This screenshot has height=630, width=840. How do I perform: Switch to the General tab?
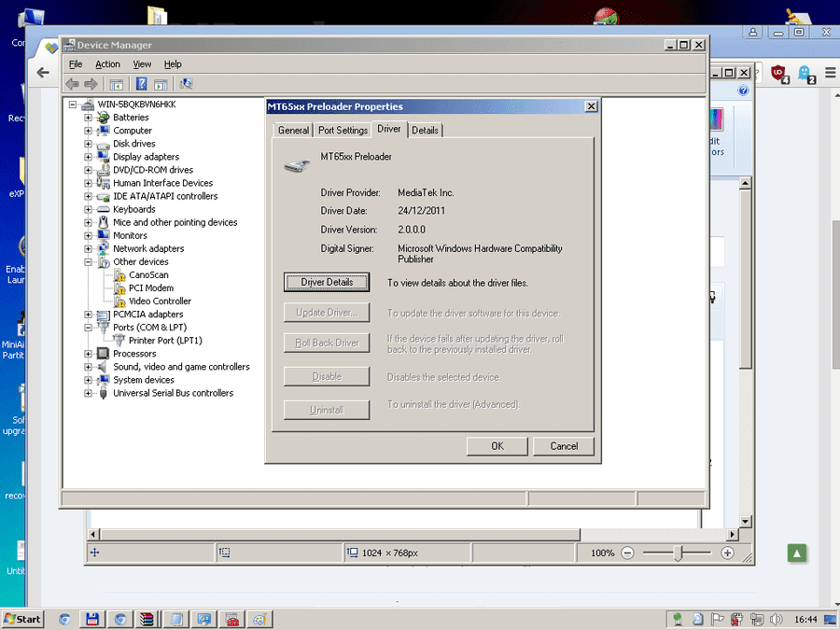pos(294,130)
